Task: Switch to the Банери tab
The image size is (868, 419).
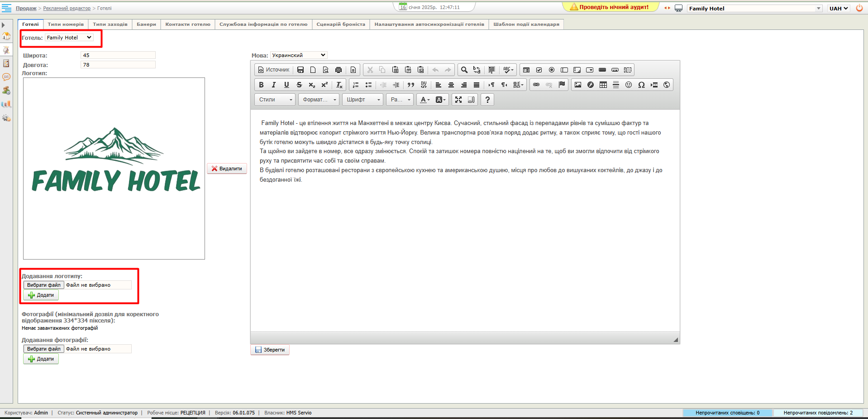Action: point(146,24)
